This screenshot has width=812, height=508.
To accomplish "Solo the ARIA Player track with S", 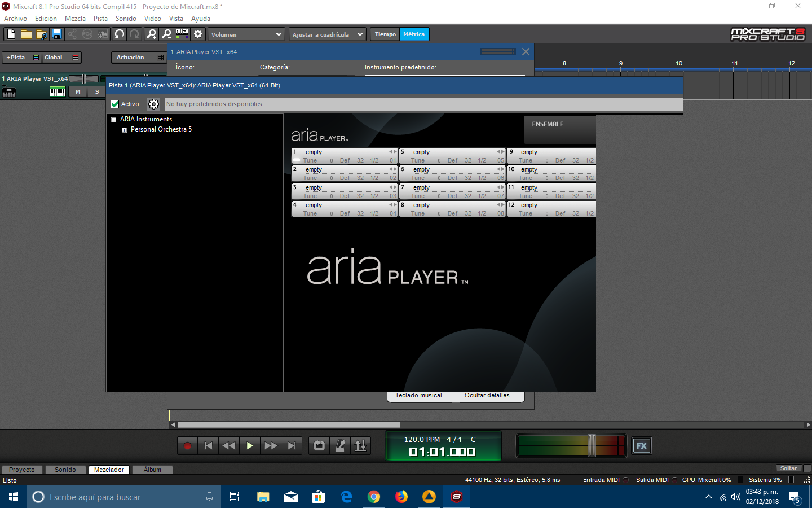I will pyautogui.click(x=97, y=92).
